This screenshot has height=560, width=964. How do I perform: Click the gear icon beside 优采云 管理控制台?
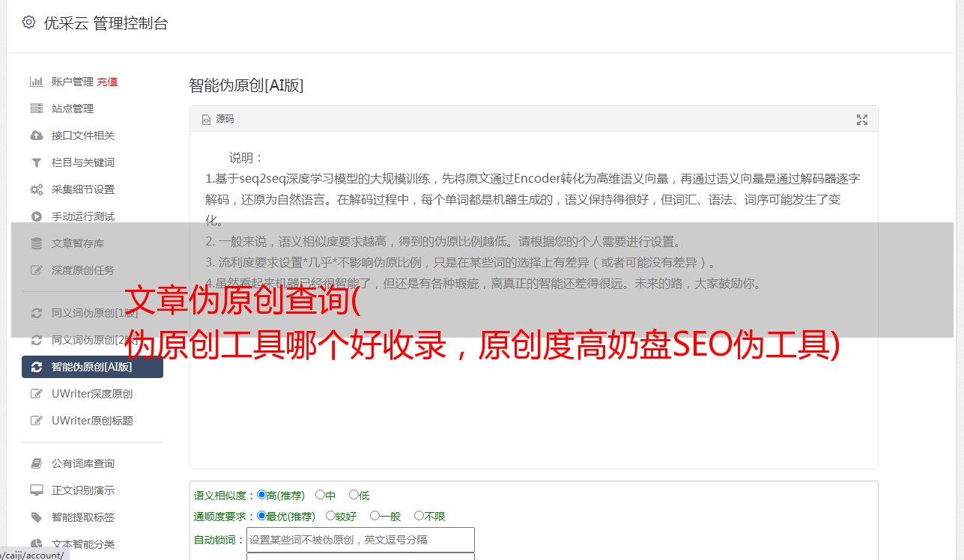pyautogui.click(x=28, y=22)
